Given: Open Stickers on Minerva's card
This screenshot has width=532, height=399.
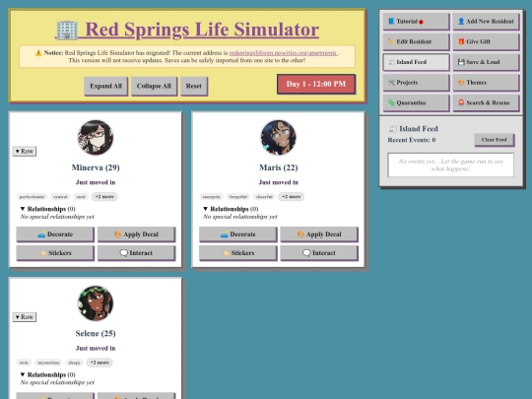Looking at the screenshot, I should [55, 253].
